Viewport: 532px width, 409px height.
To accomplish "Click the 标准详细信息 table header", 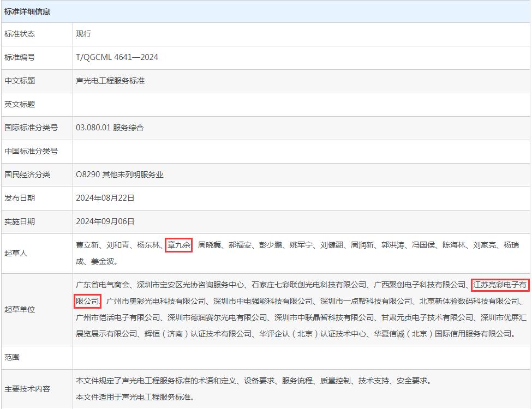I will click(x=27, y=11).
